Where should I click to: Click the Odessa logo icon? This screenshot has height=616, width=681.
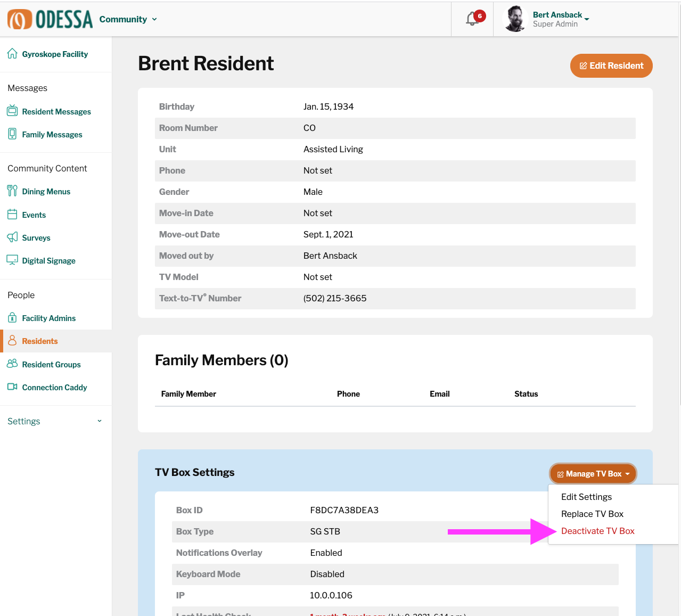pyautogui.click(x=19, y=19)
